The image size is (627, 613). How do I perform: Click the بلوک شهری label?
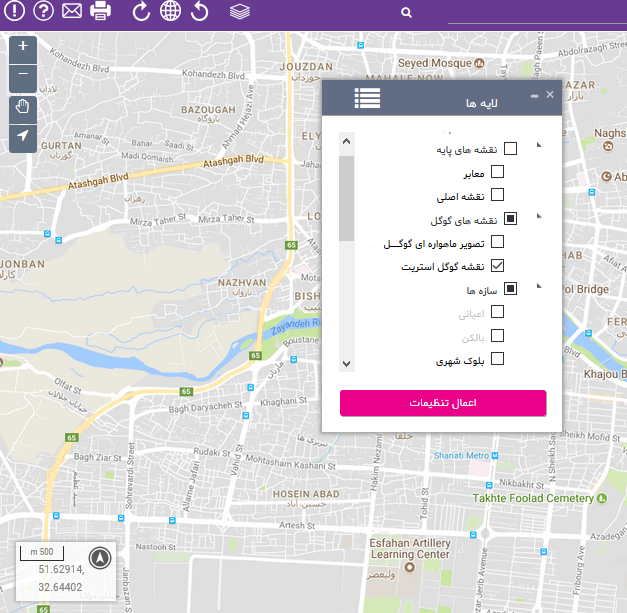460,361
